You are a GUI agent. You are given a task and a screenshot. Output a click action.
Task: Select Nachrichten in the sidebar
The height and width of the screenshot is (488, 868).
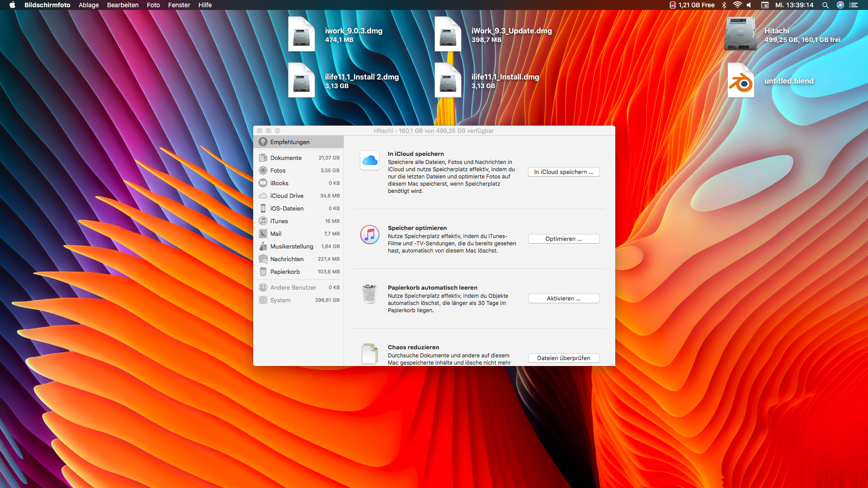pos(287,259)
